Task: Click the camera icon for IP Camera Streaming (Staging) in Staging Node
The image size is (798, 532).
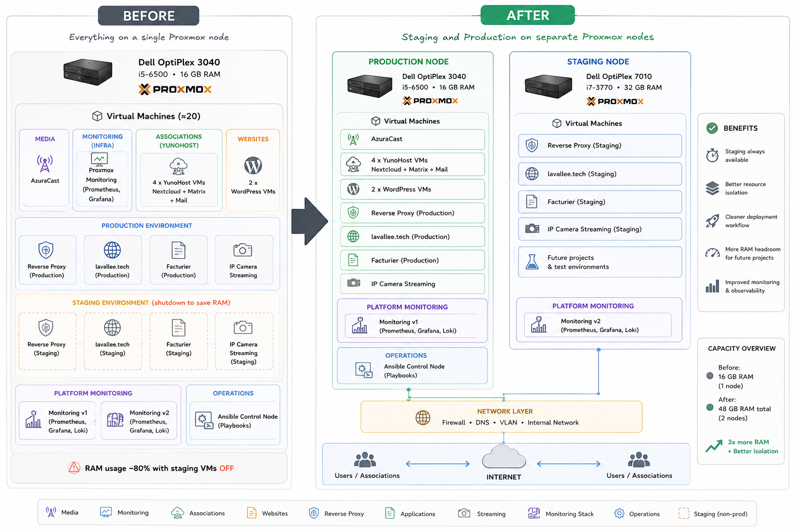Action: pyautogui.click(x=532, y=229)
